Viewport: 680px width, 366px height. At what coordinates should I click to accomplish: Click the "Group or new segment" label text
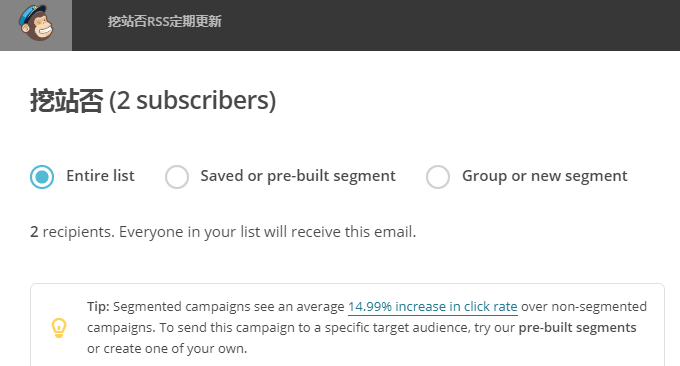pyautogui.click(x=545, y=176)
